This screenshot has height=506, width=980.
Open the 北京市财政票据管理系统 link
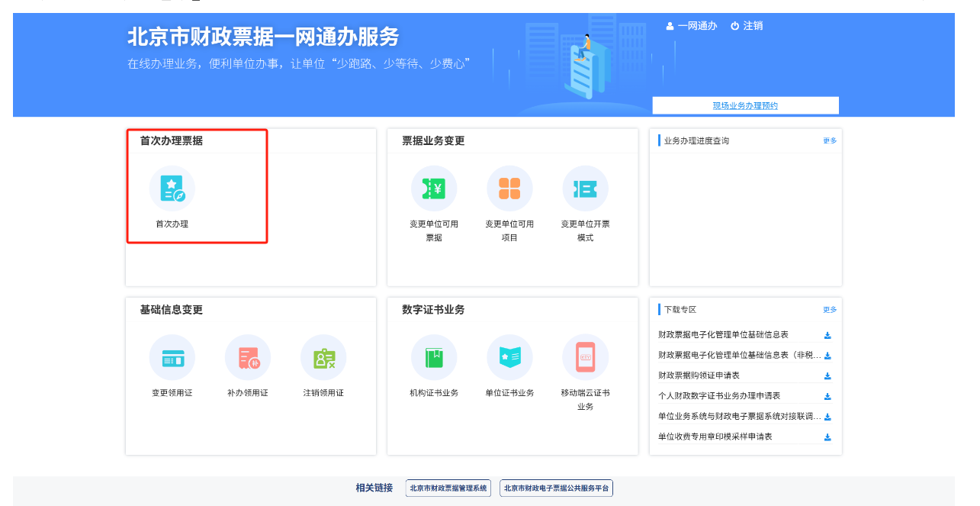[x=448, y=488]
